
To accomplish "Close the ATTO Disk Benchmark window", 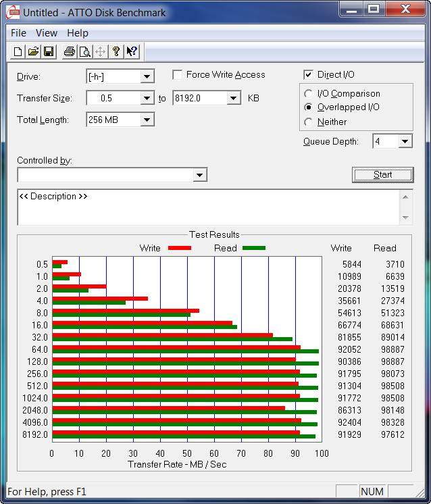I will click(x=405, y=9).
